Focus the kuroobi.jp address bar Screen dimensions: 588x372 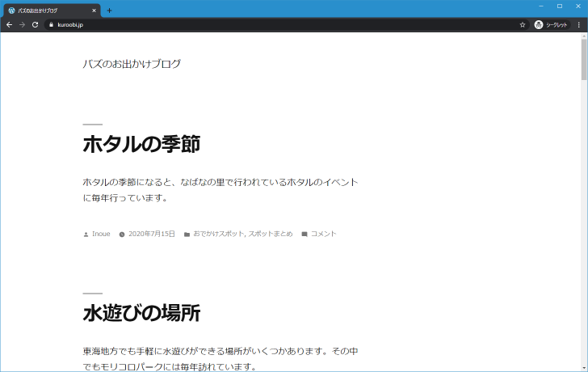[285, 25]
